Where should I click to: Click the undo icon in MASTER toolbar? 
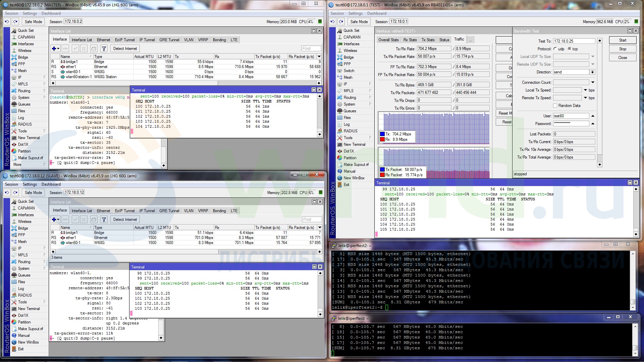7,22
